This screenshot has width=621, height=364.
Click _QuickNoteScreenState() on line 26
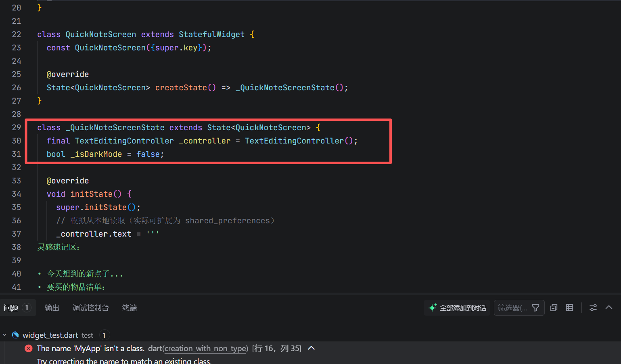click(289, 87)
